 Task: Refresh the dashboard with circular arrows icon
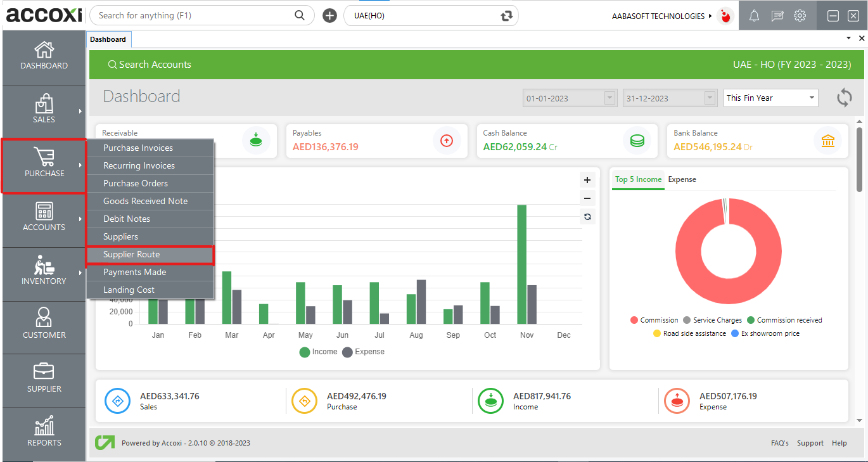[x=844, y=98]
